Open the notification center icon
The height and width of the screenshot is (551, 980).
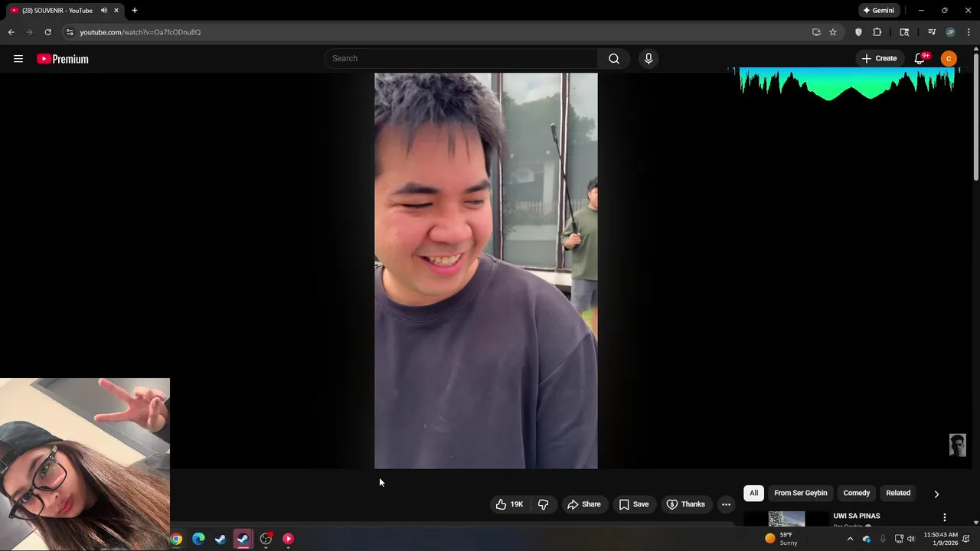(967, 539)
